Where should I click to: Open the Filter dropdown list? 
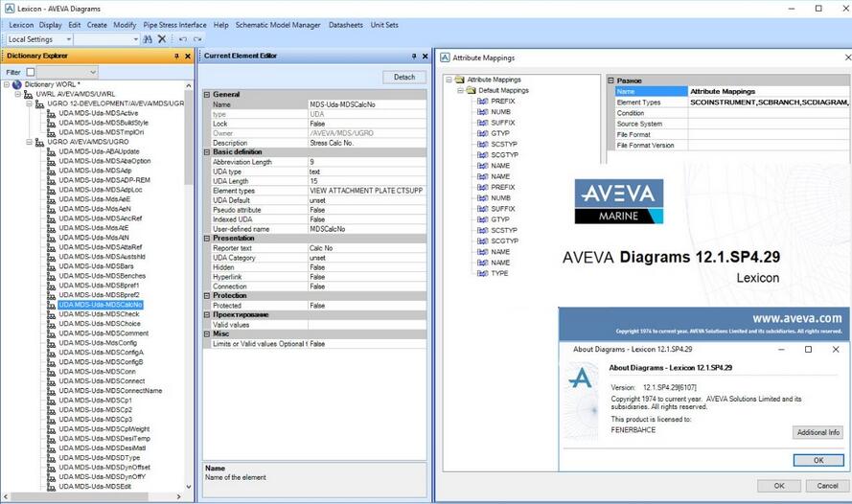pyautogui.click(x=93, y=72)
